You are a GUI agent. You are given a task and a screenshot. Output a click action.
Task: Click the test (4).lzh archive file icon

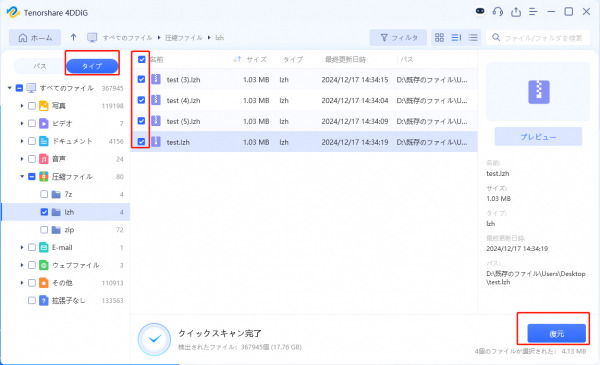coord(155,100)
